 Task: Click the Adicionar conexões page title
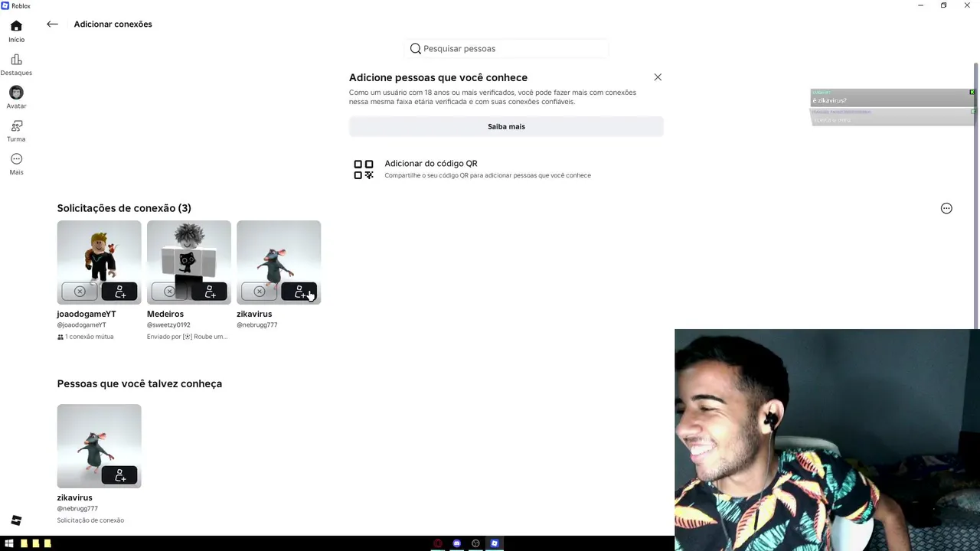point(113,24)
